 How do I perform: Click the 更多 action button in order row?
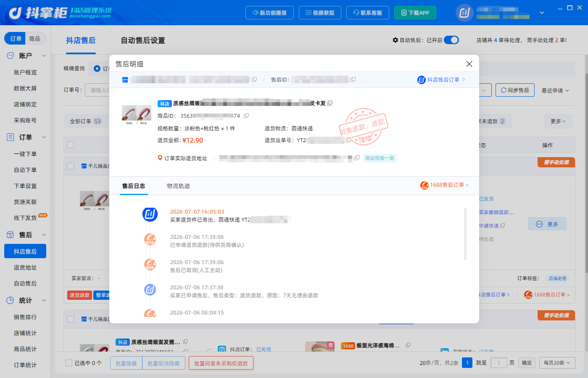[547, 224]
